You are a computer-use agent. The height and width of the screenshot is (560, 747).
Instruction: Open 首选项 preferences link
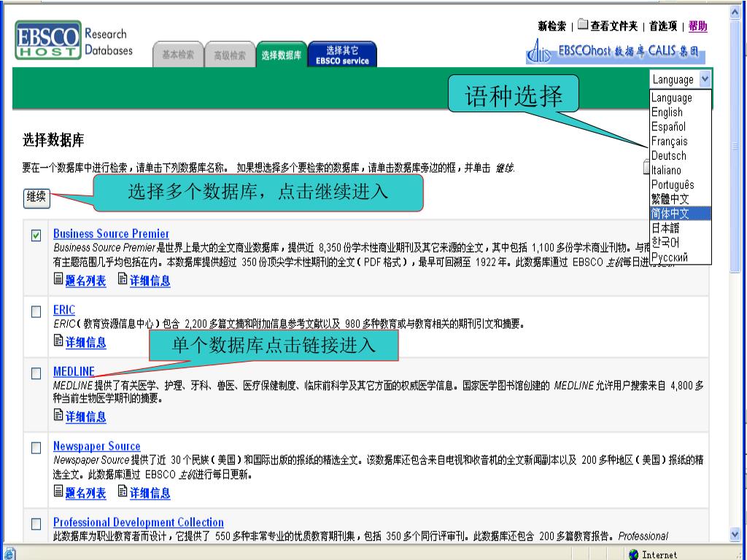pos(662,26)
